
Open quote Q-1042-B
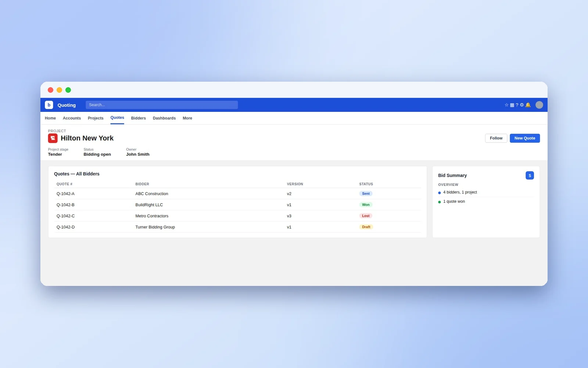[65, 205]
